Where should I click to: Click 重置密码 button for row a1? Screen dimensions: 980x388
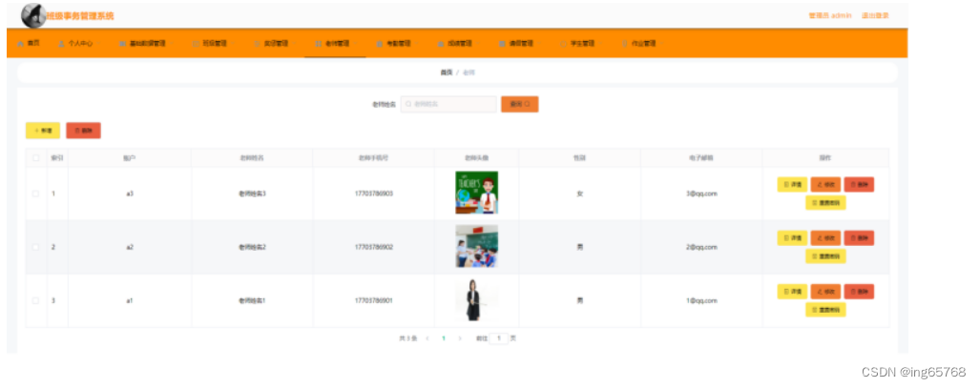[825, 309]
